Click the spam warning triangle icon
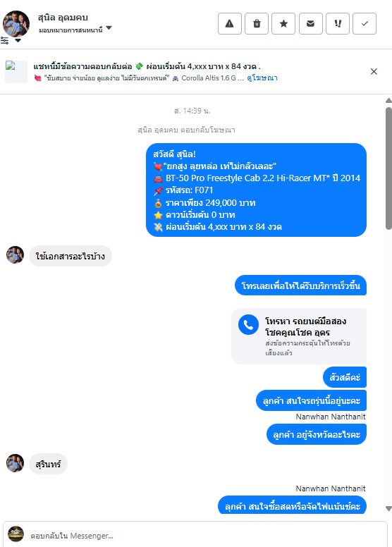 230,24
